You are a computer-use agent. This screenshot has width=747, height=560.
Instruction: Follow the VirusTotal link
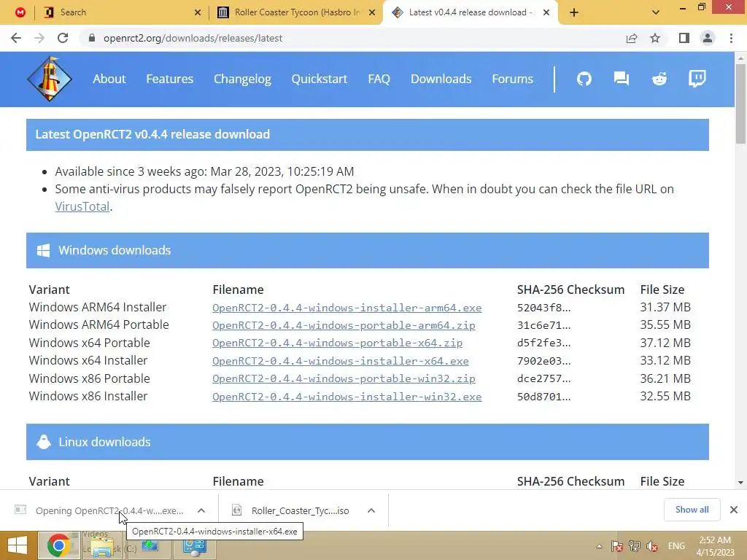pyautogui.click(x=82, y=206)
